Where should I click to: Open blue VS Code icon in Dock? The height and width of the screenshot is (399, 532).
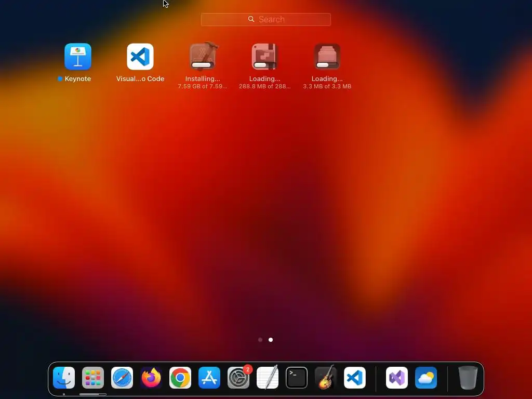click(x=355, y=378)
